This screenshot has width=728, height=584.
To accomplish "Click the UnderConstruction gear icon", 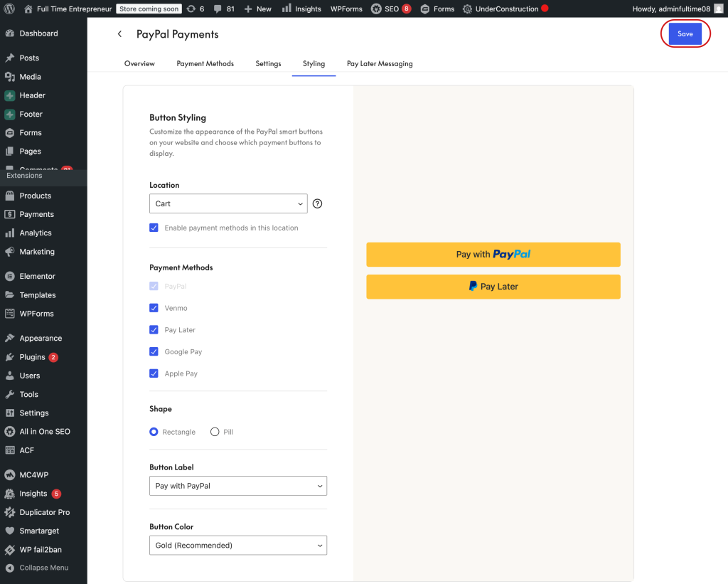I will pyautogui.click(x=467, y=9).
